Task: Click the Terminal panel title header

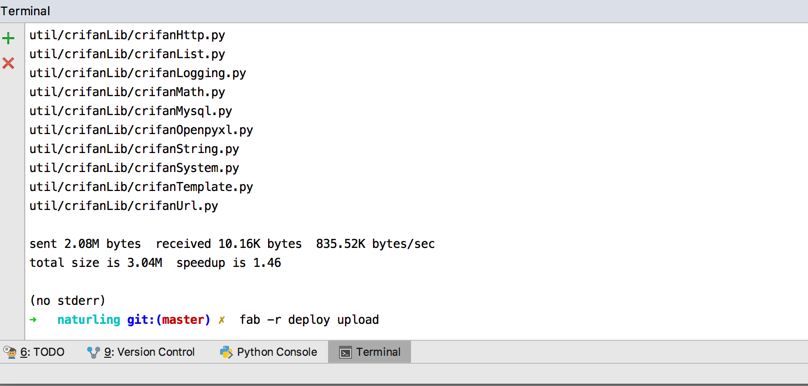Action: coord(25,11)
